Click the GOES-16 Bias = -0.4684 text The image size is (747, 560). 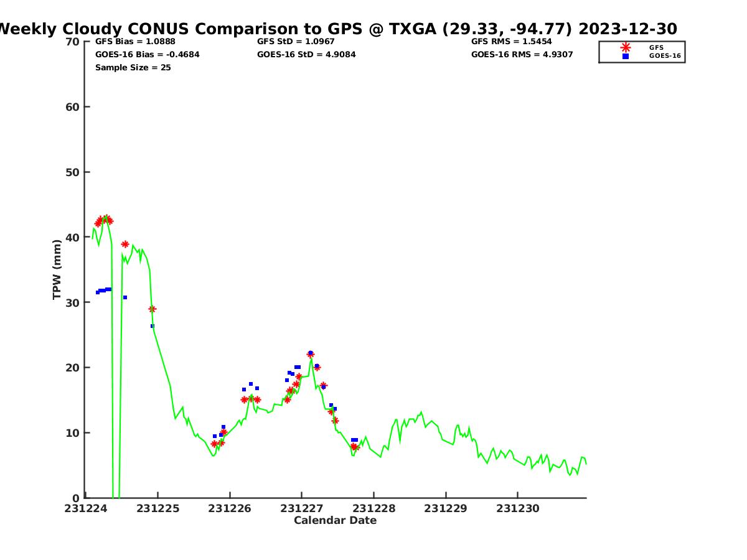point(148,55)
